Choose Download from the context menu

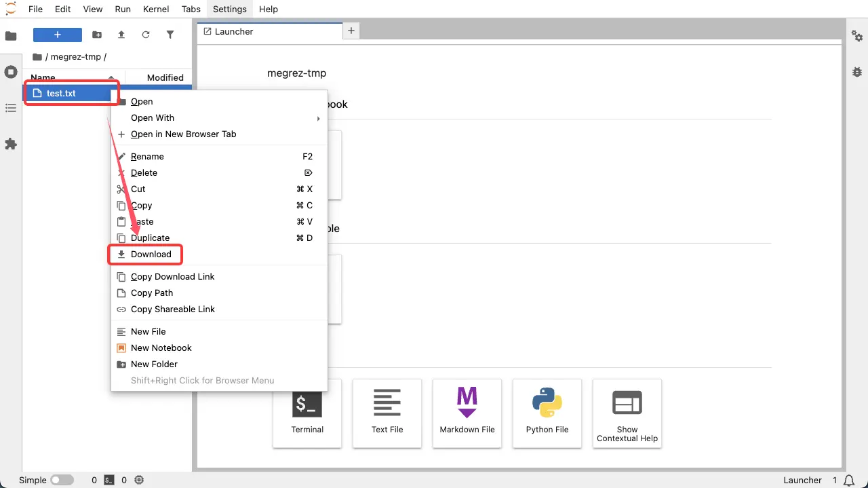pos(151,255)
